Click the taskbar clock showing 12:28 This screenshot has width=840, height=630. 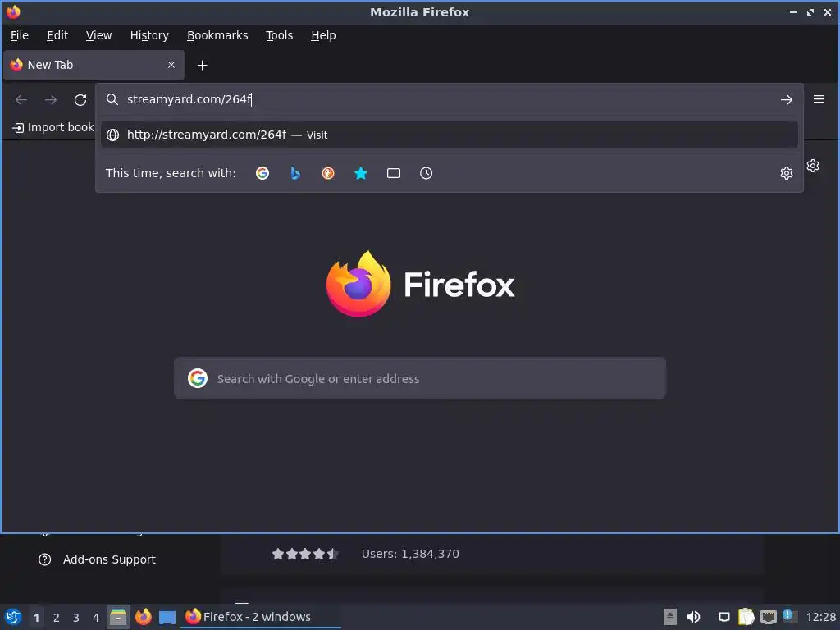[820, 617]
